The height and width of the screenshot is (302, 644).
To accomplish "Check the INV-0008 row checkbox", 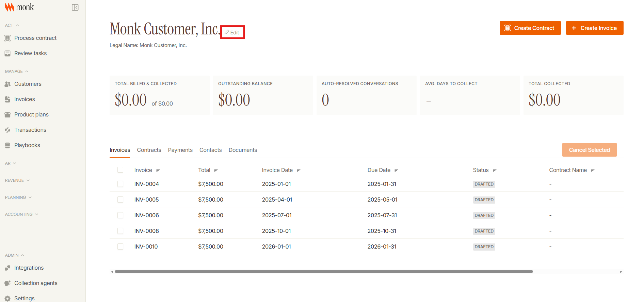I will [120, 231].
